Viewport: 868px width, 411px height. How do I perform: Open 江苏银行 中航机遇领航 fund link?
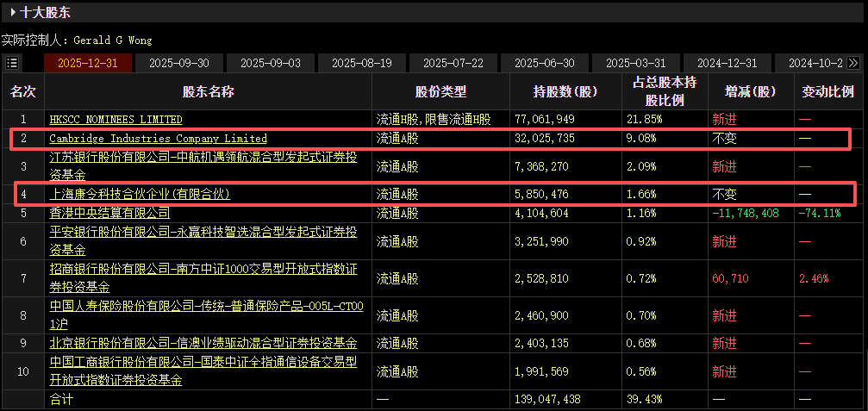coord(203,159)
